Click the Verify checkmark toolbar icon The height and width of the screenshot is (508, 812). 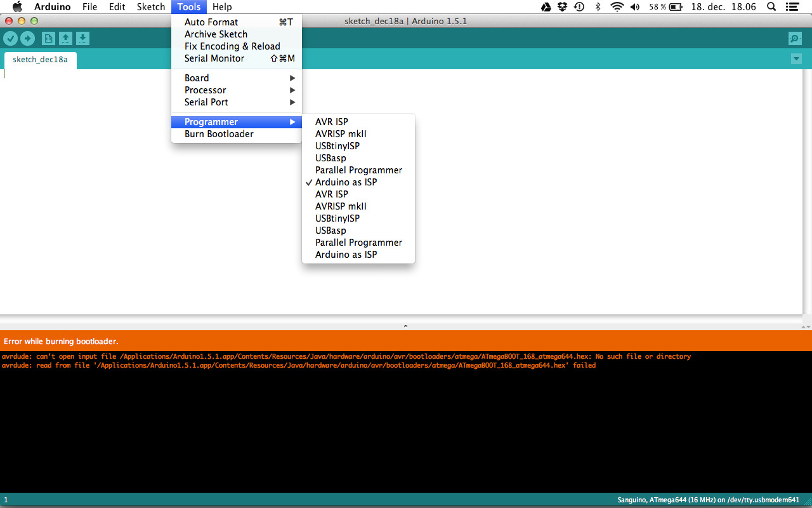point(10,39)
